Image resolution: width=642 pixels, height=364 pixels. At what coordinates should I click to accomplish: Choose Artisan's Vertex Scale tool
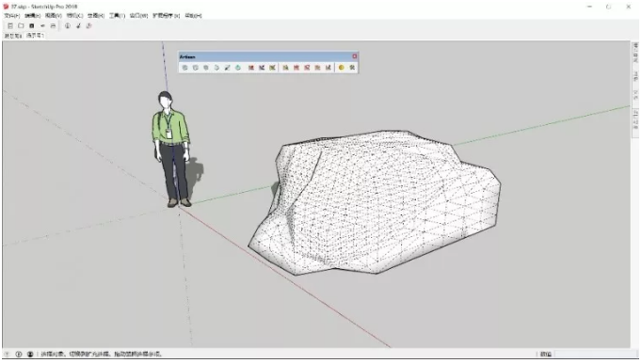317,68
